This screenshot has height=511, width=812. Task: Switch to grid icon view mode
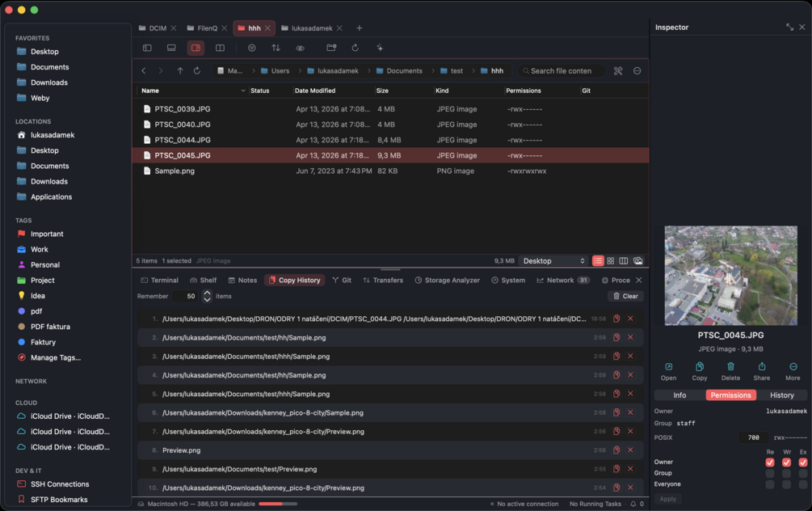[x=611, y=260]
